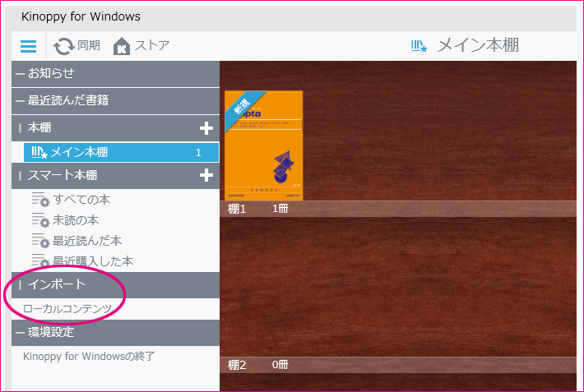The width and height of the screenshot is (584, 392).
Task: Click the bookshelf icon beside メイン本棚 title
Action: [419, 46]
